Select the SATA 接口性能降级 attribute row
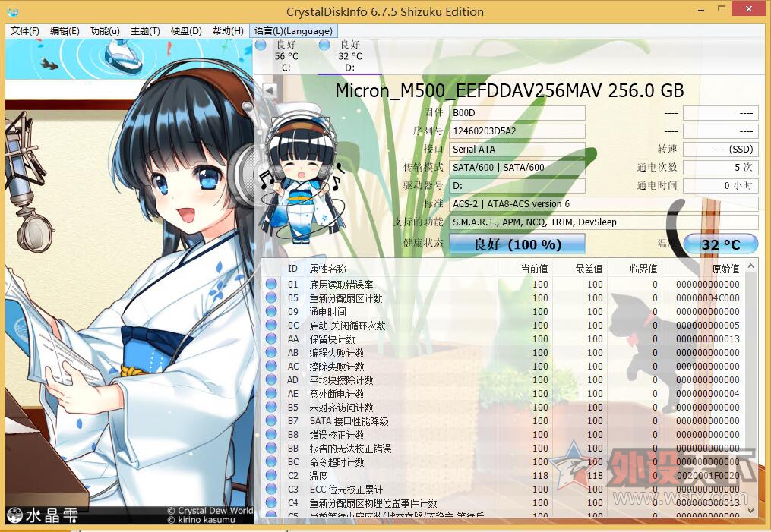The height and width of the screenshot is (532, 771). [504, 421]
